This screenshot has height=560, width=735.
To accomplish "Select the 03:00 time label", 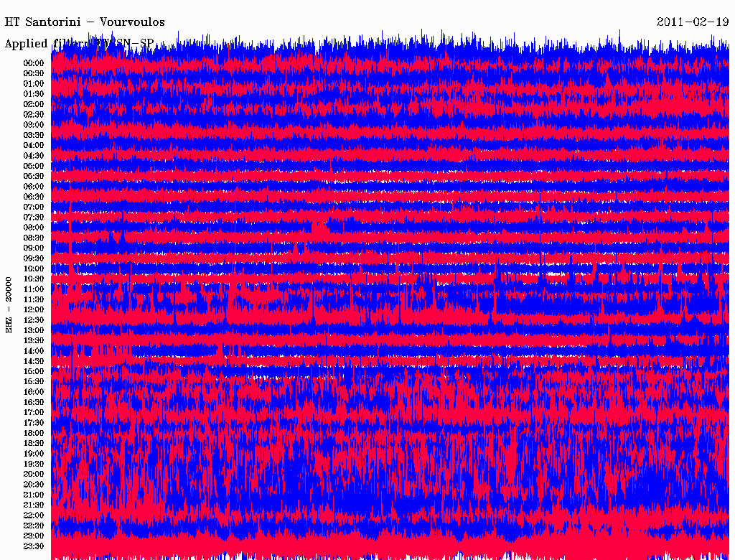I will [x=34, y=125].
